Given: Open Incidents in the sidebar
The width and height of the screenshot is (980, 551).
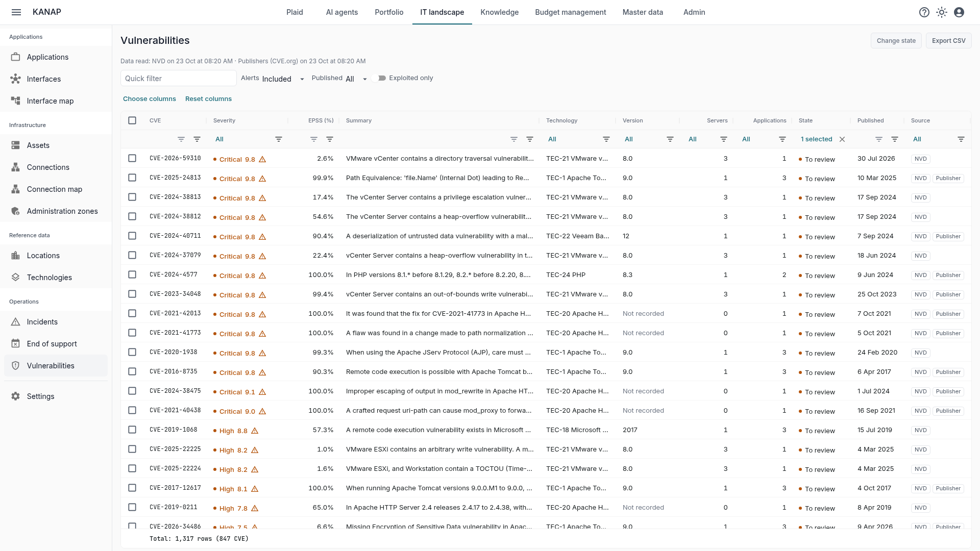Looking at the screenshot, I should [x=56, y=322].
